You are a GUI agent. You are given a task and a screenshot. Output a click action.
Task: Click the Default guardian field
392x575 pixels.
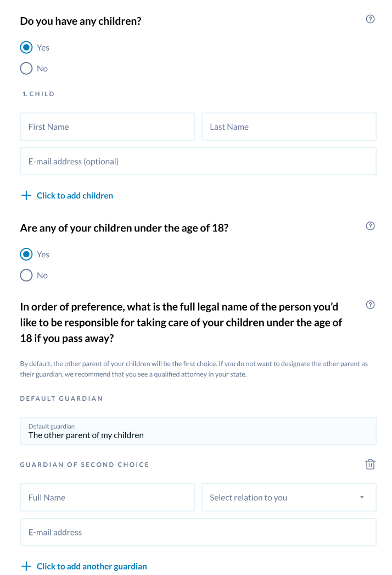pos(198,431)
